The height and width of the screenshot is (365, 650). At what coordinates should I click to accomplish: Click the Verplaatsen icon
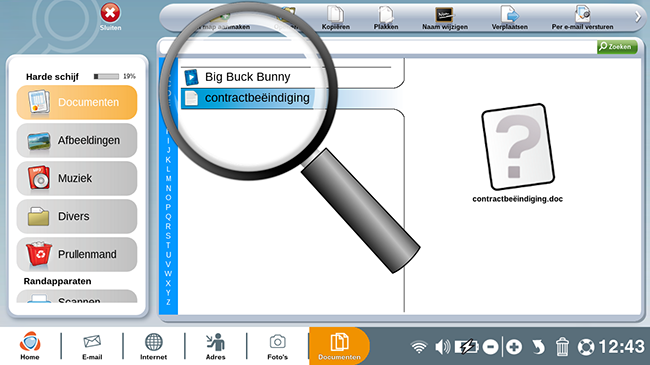(509, 18)
